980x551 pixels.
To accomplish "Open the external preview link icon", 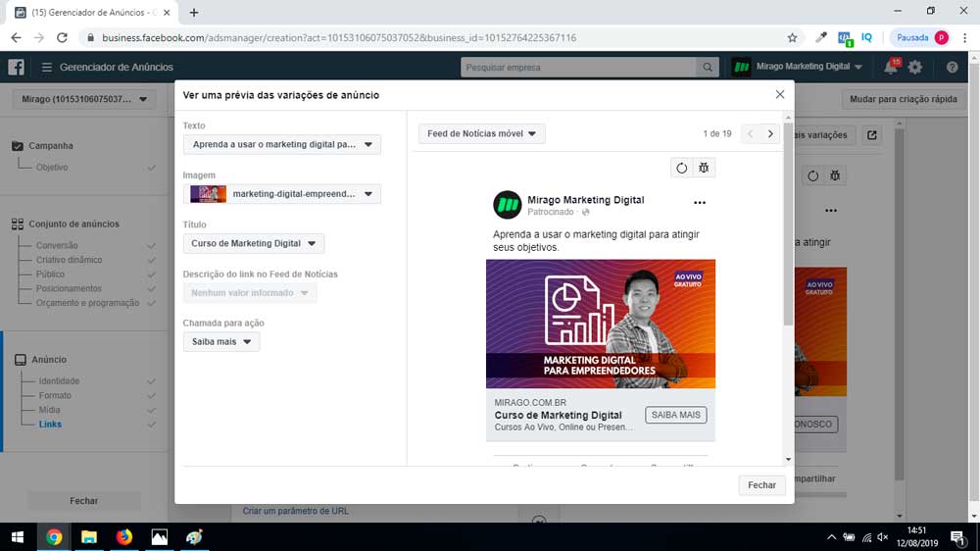I will 872,135.
